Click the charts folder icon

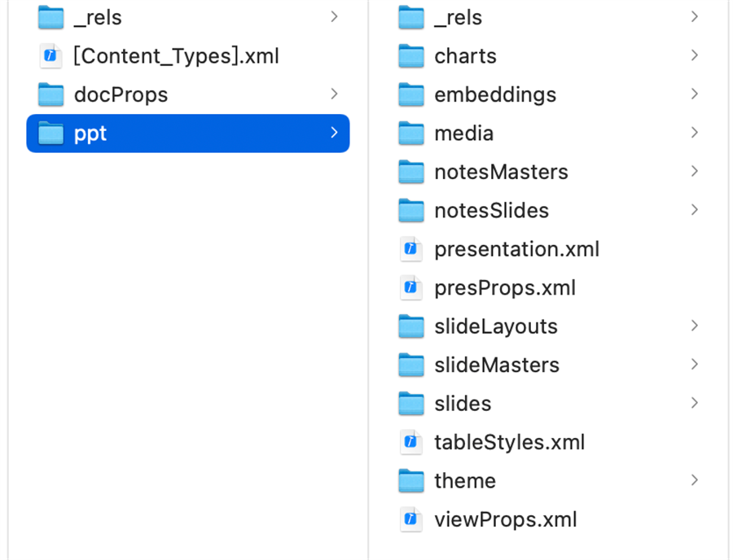[411, 56]
